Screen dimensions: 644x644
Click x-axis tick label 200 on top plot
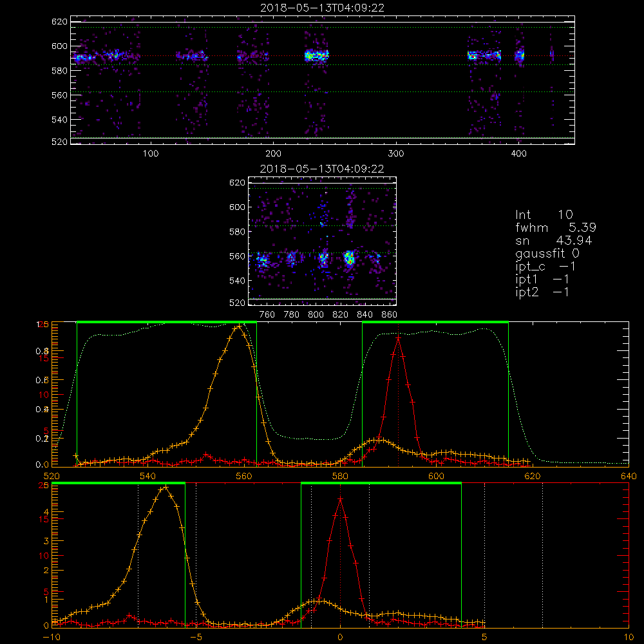273,154
